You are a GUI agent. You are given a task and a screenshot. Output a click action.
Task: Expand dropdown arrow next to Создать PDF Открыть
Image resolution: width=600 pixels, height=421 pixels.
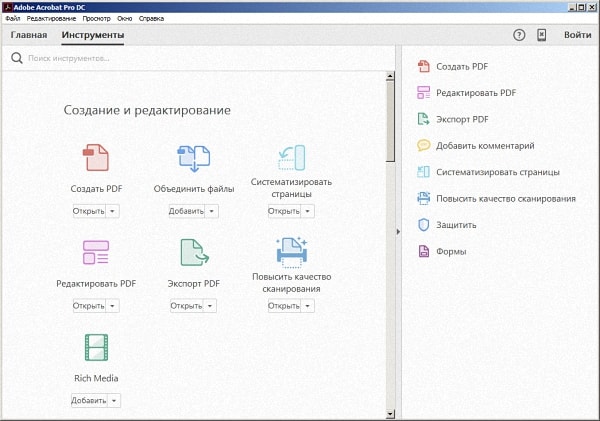[113, 211]
